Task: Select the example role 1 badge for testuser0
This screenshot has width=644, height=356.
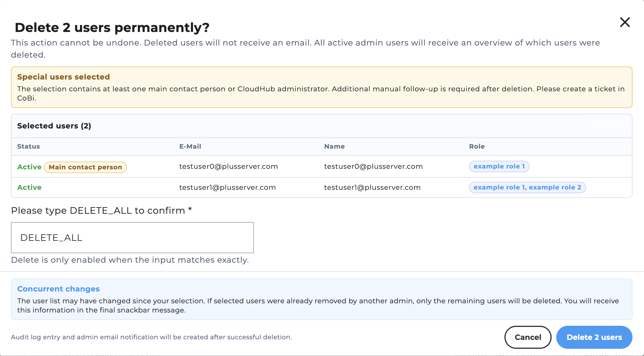Action: (499, 166)
